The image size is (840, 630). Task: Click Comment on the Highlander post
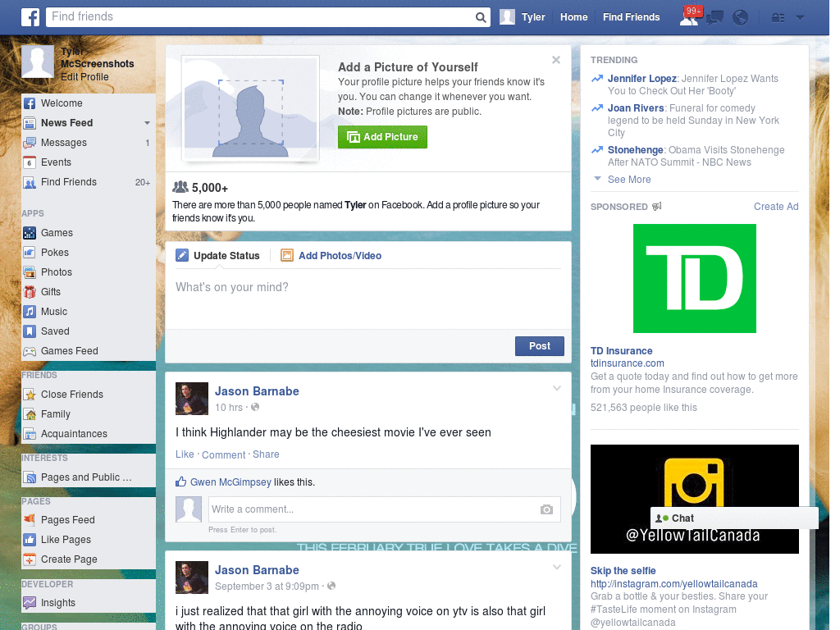223,454
